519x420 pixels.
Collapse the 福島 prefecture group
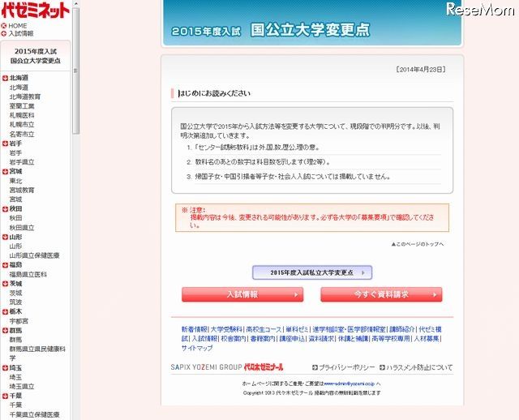[x=5, y=265]
